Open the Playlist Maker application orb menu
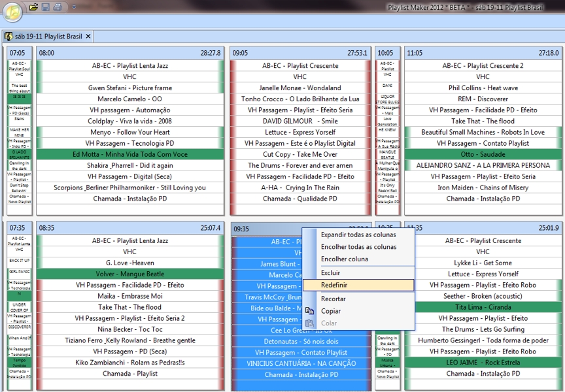 [12, 12]
